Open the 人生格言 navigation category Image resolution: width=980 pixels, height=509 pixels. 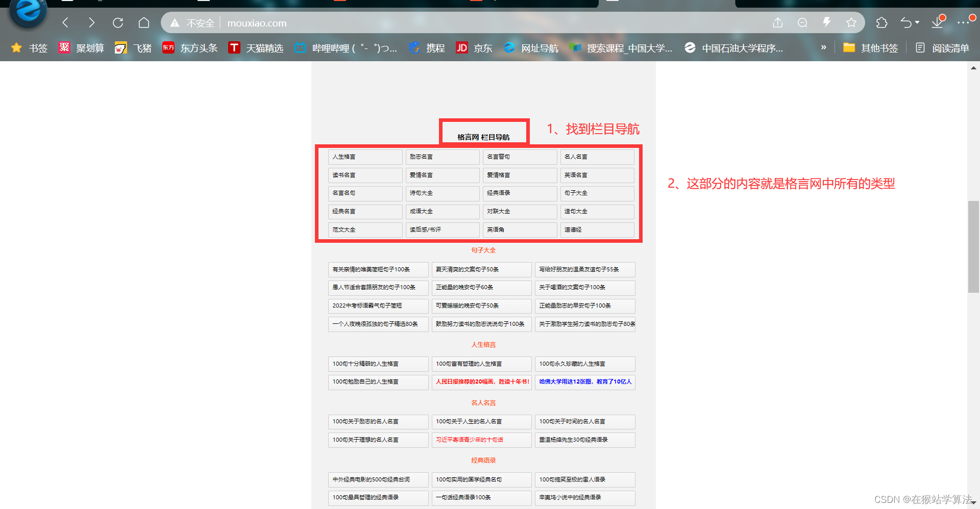365,157
